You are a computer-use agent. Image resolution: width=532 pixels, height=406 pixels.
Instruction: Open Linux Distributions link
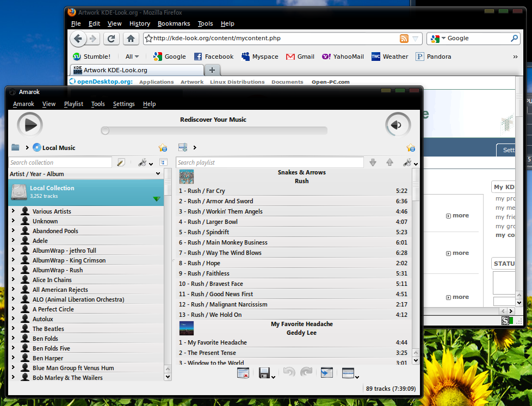[x=237, y=82]
